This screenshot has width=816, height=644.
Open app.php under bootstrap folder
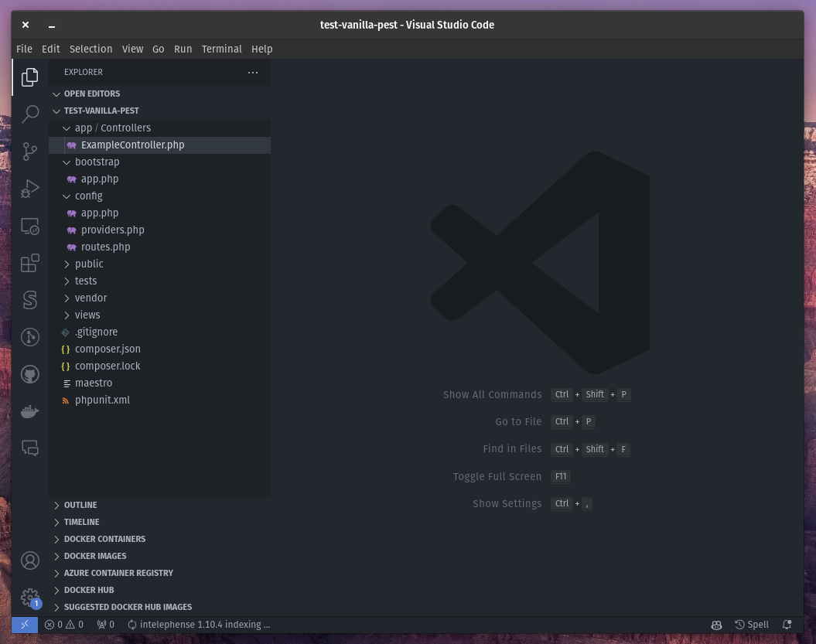(x=160, y=179)
